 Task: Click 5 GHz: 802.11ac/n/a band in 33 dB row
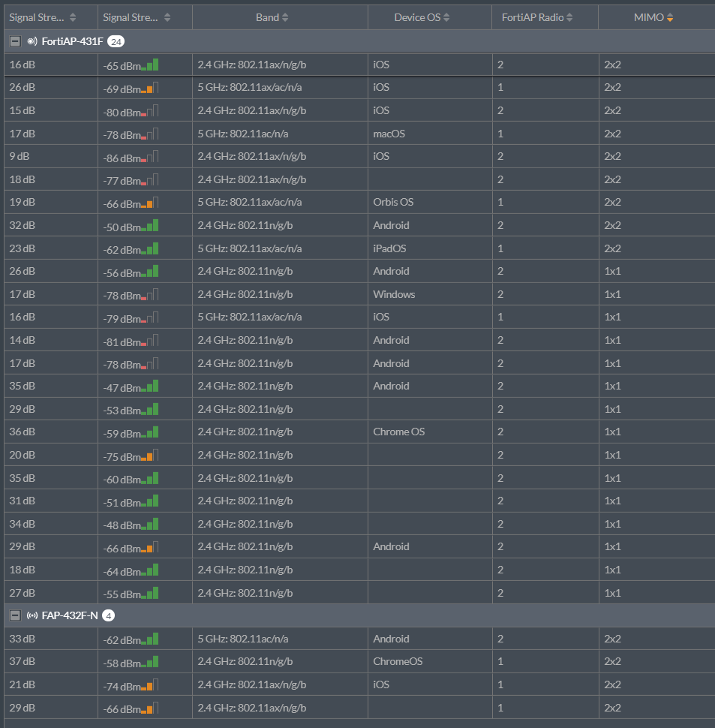[242, 639]
